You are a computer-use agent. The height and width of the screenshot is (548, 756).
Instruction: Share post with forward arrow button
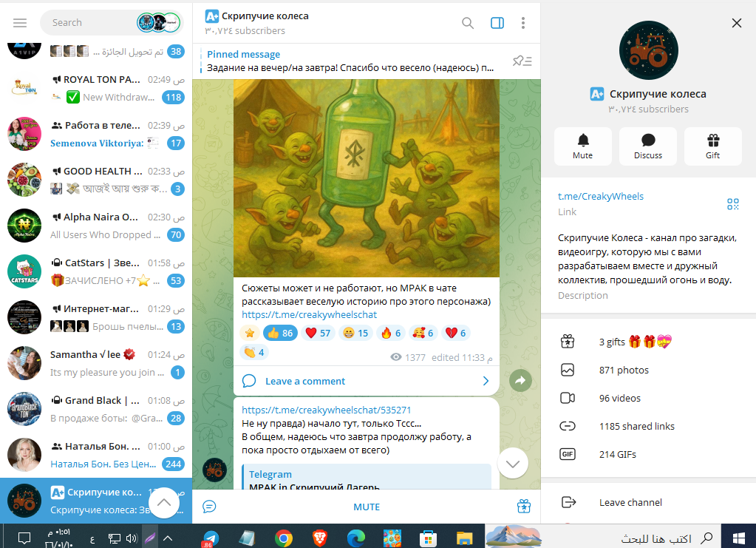[520, 381]
